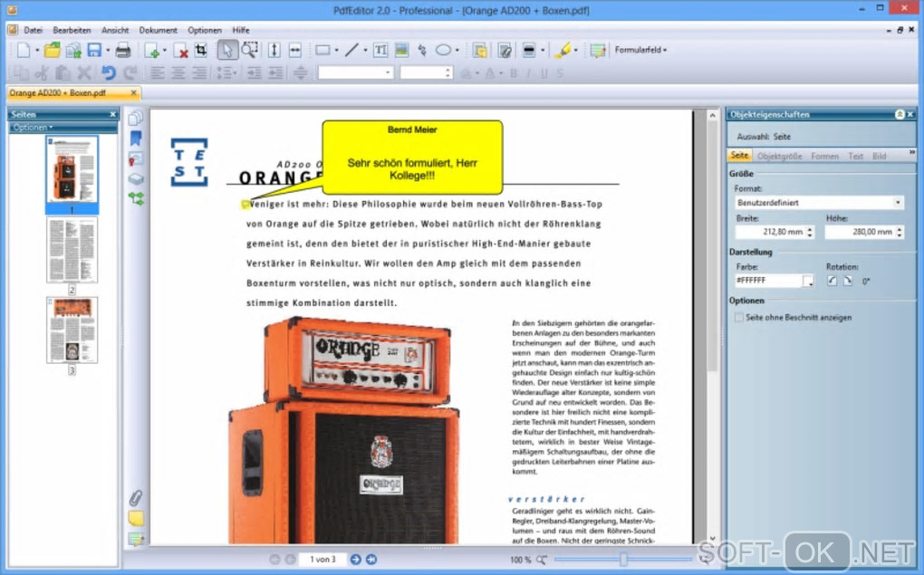Expand the Optionen dropdown in Seiten panel
This screenshot has width=924, height=575.
[33, 128]
